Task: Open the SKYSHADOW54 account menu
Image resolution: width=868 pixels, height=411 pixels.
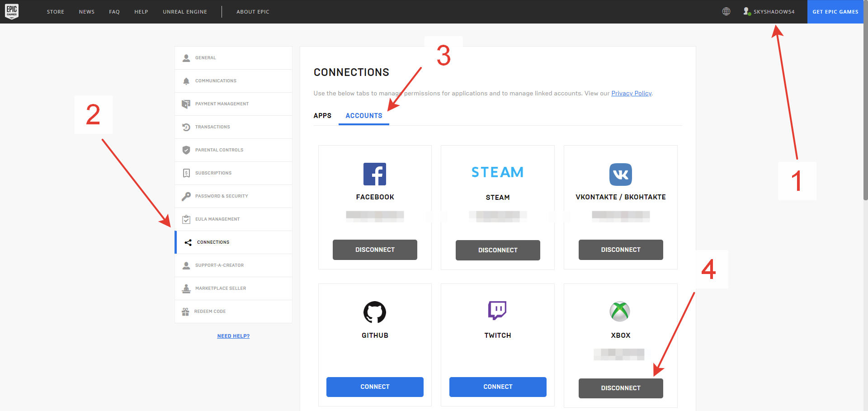Action: (x=769, y=12)
